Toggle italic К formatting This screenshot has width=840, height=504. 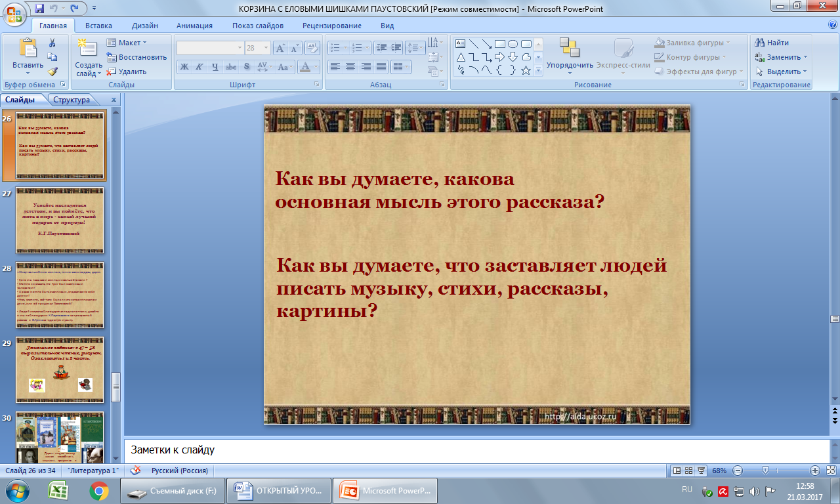tap(199, 67)
